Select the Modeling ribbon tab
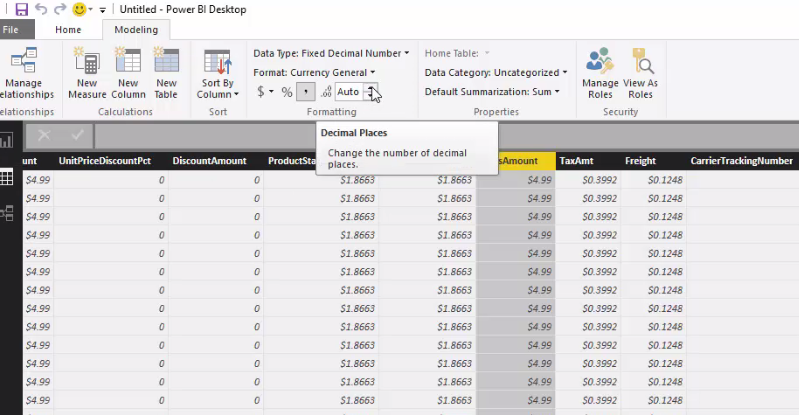The height and width of the screenshot is (415, 799). 136,30
